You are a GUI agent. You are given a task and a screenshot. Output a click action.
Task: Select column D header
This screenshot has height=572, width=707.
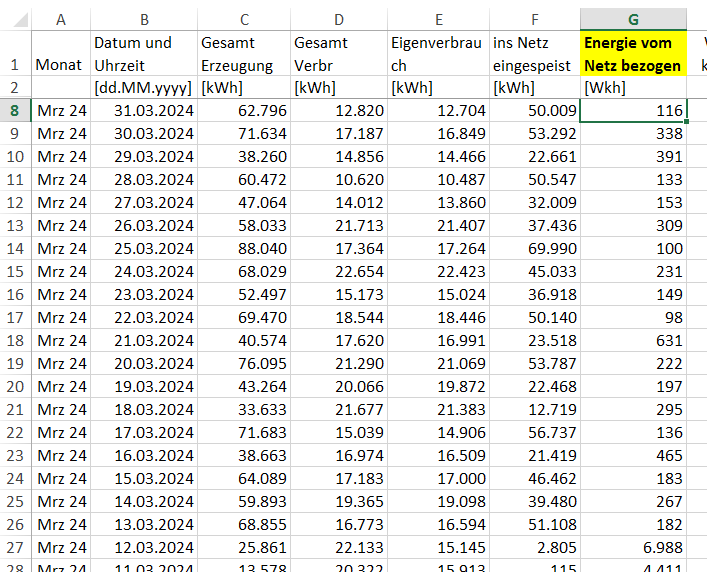click(339, 20)
